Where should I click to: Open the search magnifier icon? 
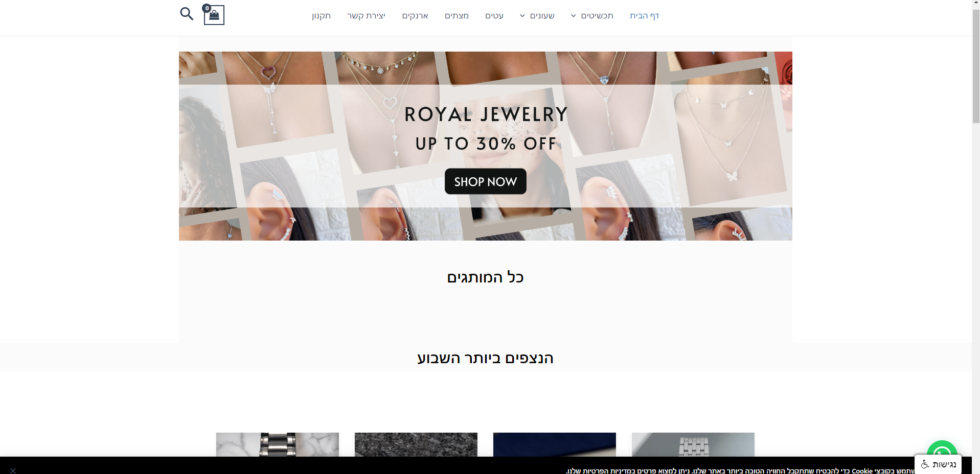(x=187, y=14)
